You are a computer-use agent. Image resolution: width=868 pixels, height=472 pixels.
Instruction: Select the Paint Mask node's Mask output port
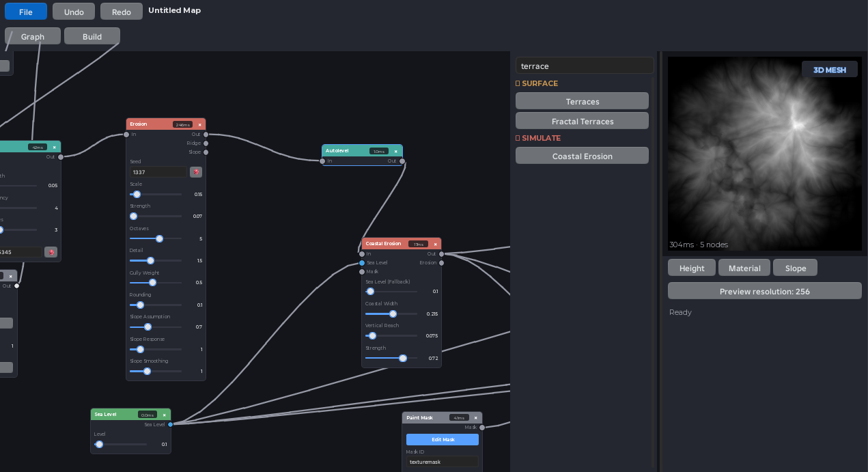[x=481, y=428]
